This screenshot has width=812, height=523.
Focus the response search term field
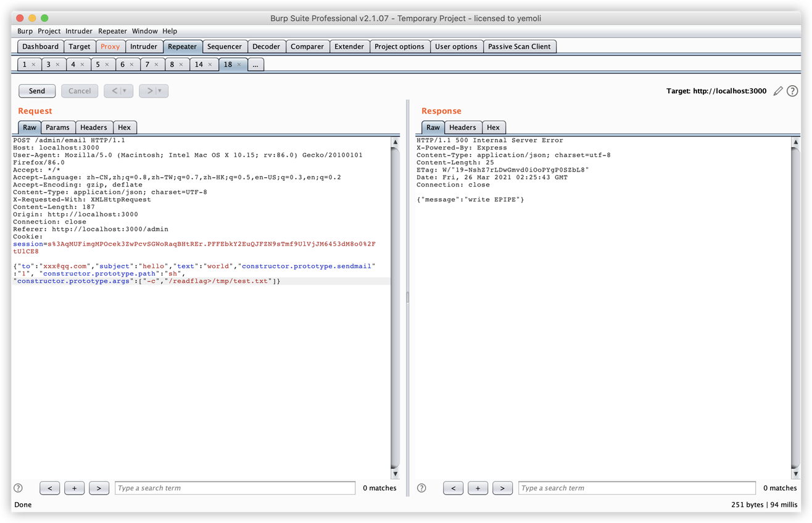pos(637,488)
